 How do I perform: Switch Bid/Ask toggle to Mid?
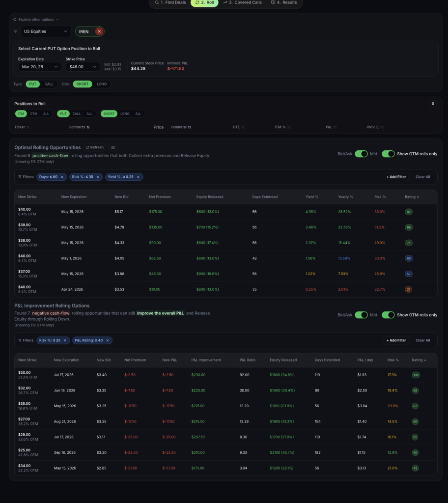(x=362, y=153)
